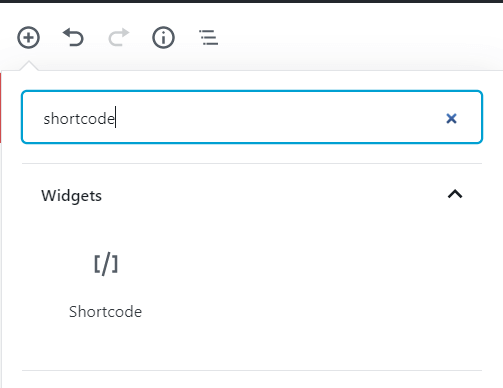
Task: Choose the Shortcode result under Widgets
Action: click(106, 285)
